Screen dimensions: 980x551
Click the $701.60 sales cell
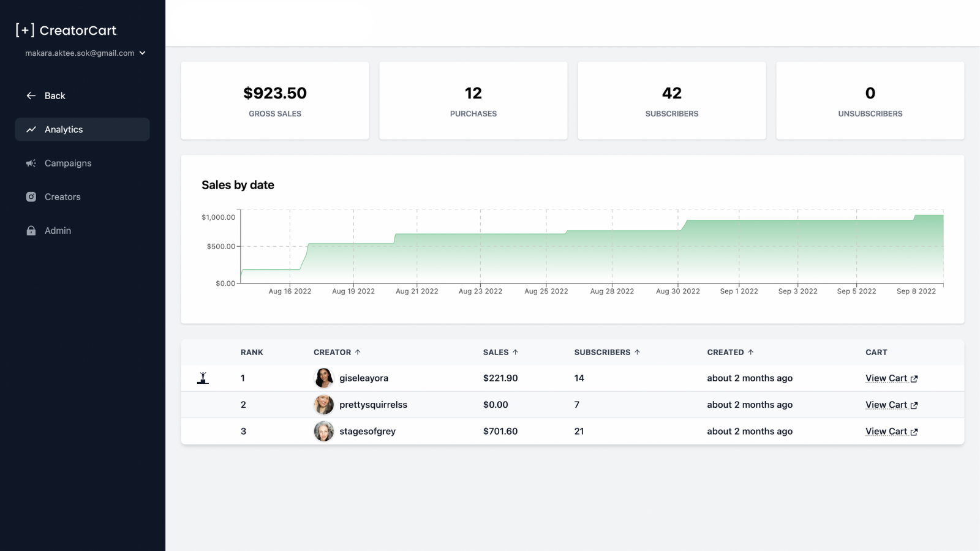pos(500,431)
